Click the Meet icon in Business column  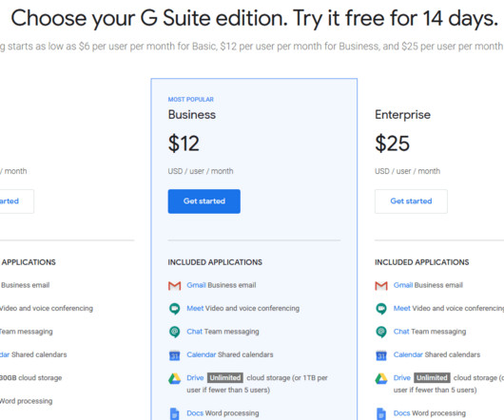pos(175,309)
